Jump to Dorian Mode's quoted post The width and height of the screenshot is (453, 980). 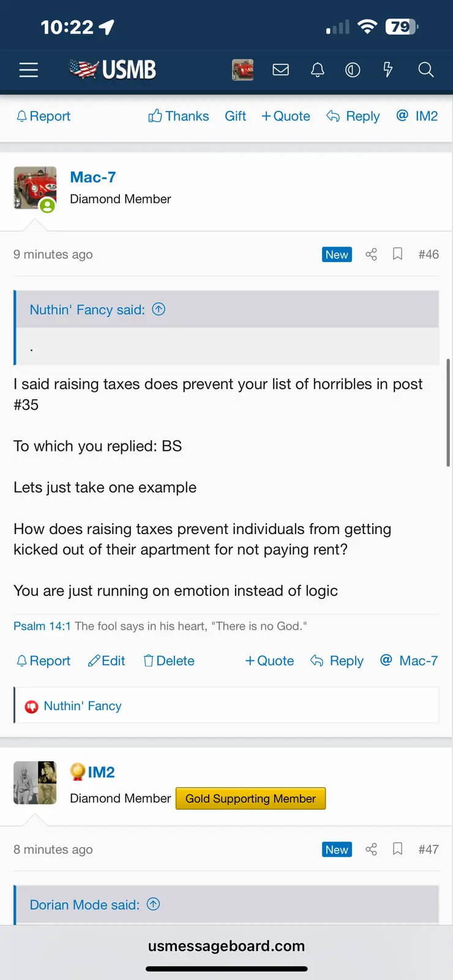pyautogui.click(x=154, y=904)
